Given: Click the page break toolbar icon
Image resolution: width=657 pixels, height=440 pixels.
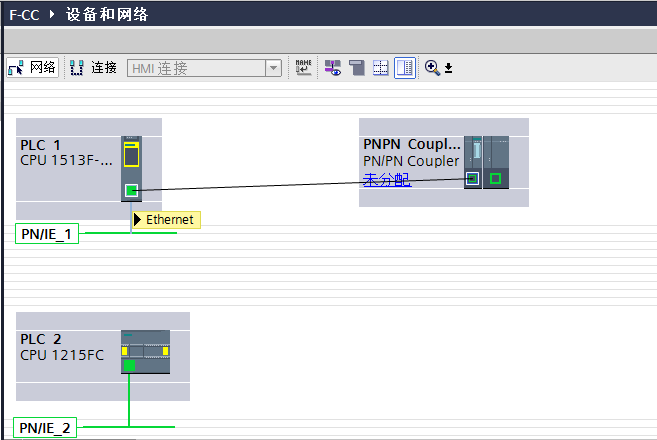Looking at the screenshot, I should point(357,67).
